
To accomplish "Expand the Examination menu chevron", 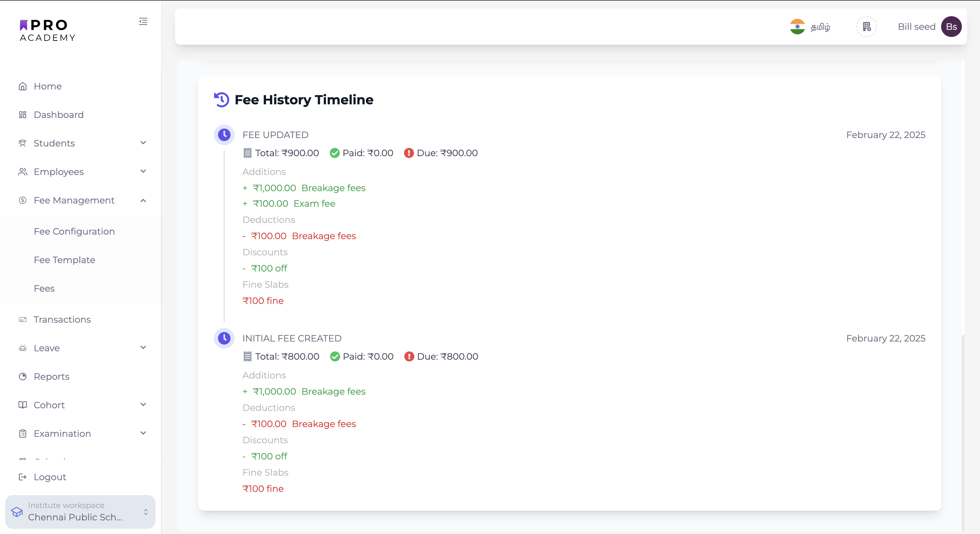I will pyautogui.click(x=143, y=433).
